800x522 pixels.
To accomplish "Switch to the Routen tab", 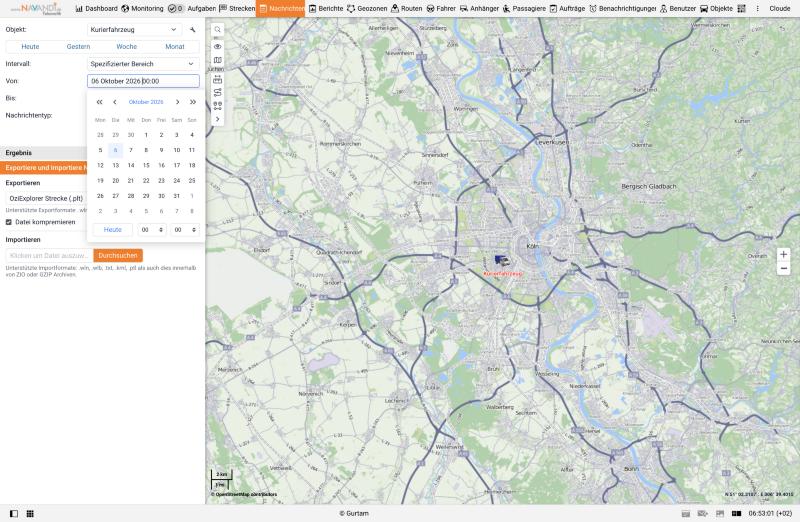I will (407, 9).
